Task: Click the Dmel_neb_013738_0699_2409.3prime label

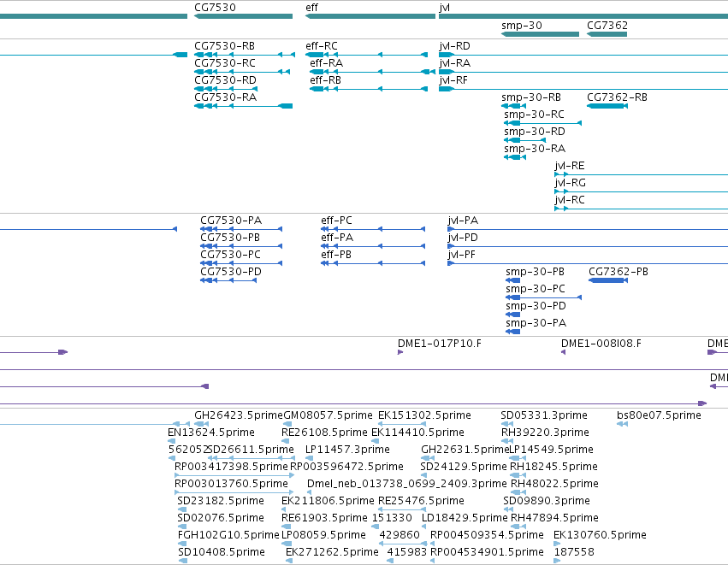Action: tap(406, 484)
